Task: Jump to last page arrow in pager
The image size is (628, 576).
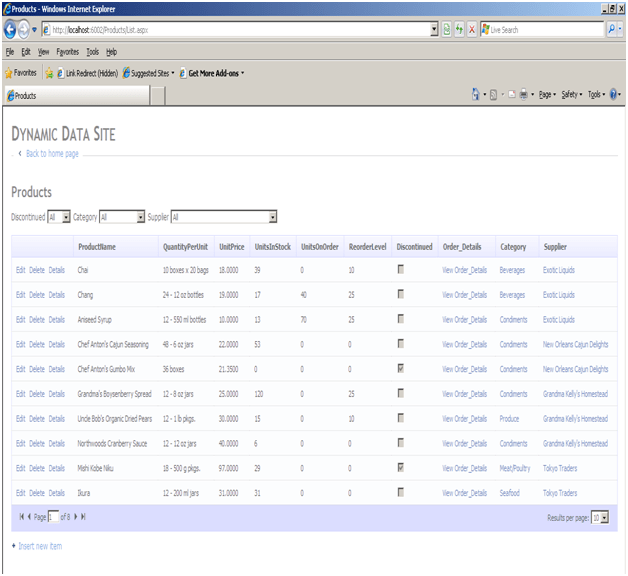Action: click(83, 516)
